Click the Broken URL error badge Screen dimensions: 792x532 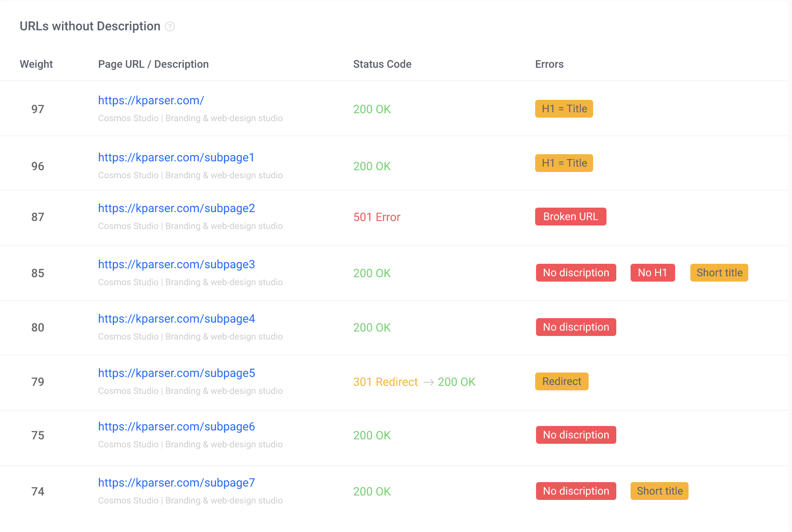coord(570,217)
